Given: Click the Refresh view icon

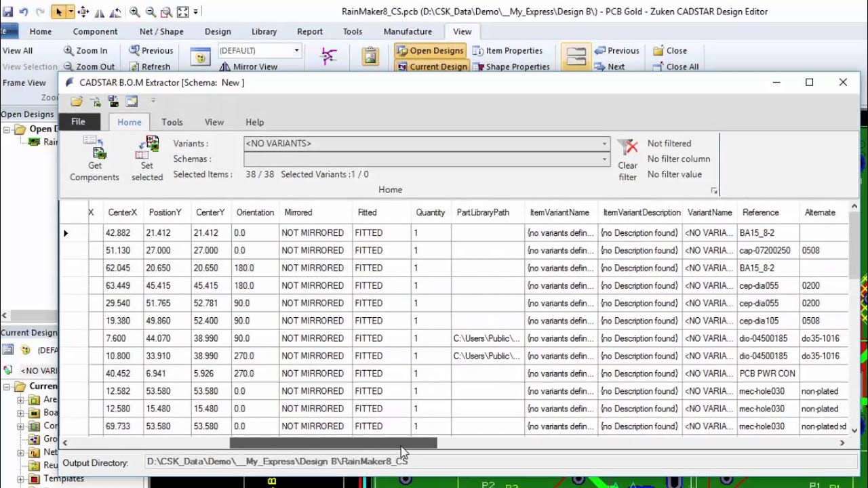Looking at the screenshot, I should click(x=150, y=66).
